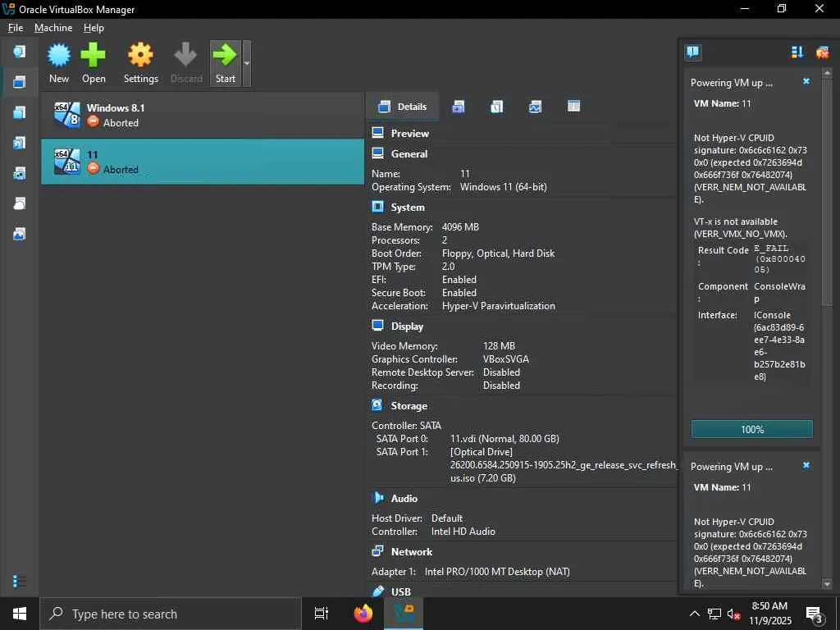The width and height of the screenshot is (840, 630).
Task: Click Operating System value Windows 11 (64-bit)
Action: [x=503, y=187]
